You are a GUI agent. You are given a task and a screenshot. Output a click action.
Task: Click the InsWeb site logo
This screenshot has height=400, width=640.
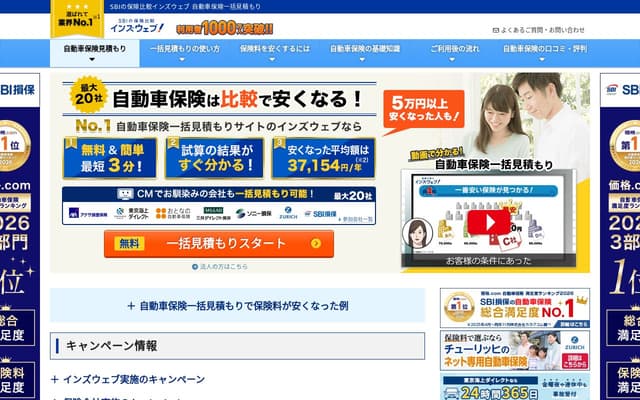[x=137, y=25]
